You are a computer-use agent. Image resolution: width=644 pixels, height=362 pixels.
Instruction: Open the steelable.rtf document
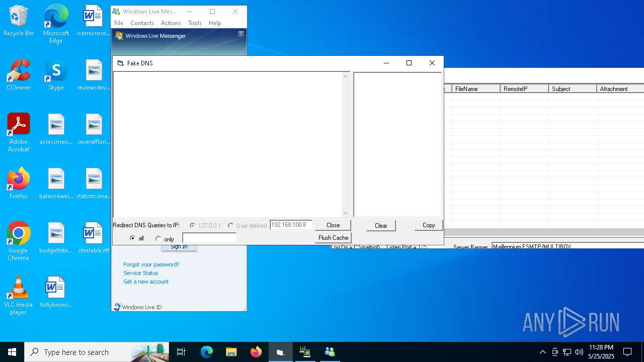(x=94, y=238)
